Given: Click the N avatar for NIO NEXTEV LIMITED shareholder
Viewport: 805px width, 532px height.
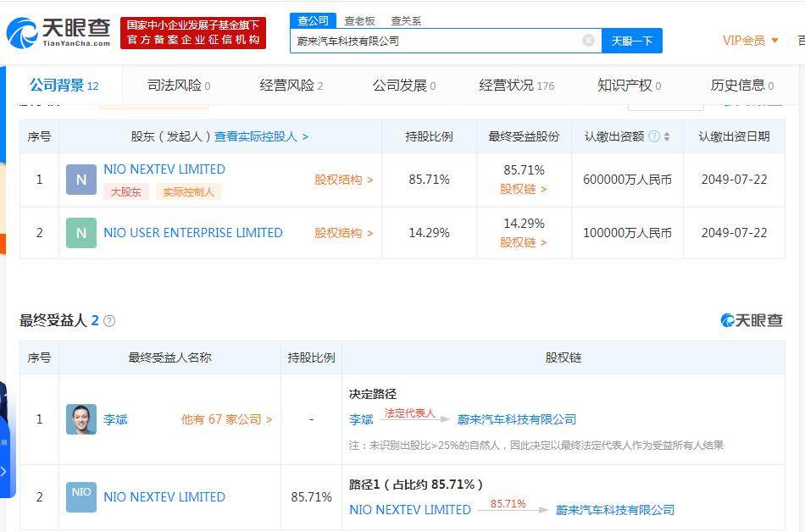Looking at the screenshot, I should [81, 180].
